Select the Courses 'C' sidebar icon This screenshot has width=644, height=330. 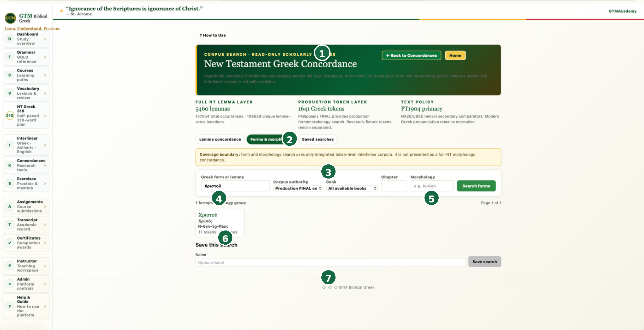tap(10, 75)
